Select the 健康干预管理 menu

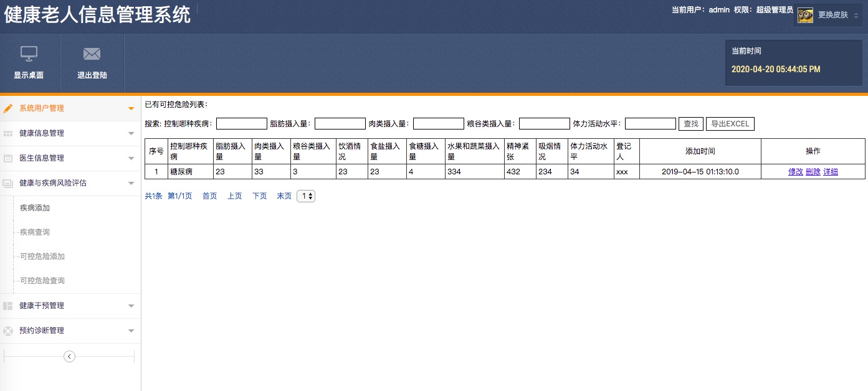click(x=42, y=306)
